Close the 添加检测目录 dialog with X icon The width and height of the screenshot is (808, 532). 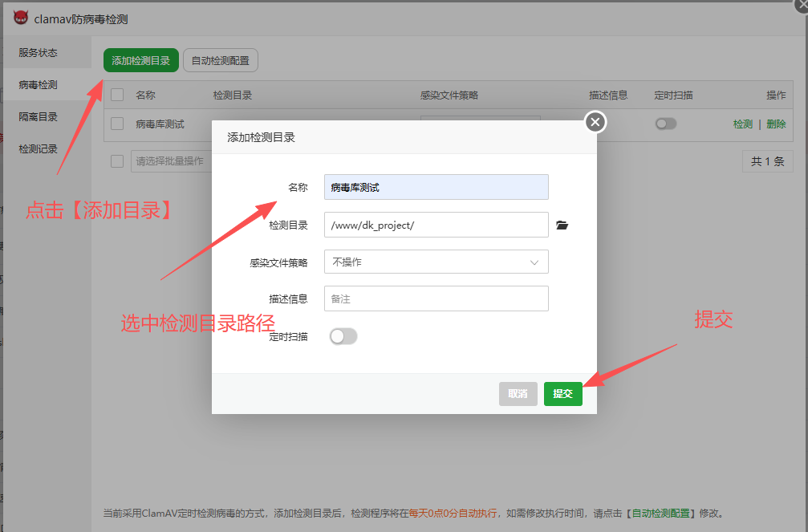pyautogui.click(x=595, y=122)
